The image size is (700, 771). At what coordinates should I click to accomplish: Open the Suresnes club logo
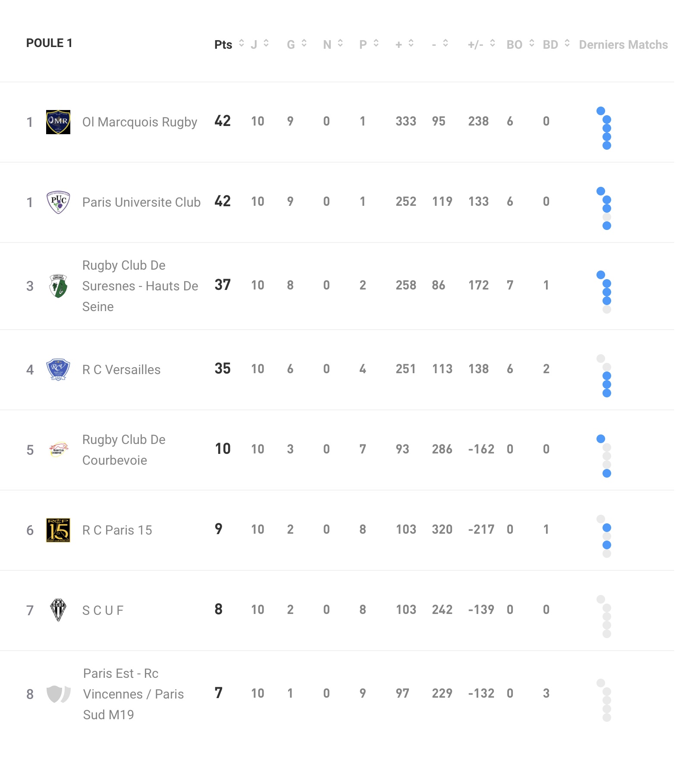click(x=58, y=286)
